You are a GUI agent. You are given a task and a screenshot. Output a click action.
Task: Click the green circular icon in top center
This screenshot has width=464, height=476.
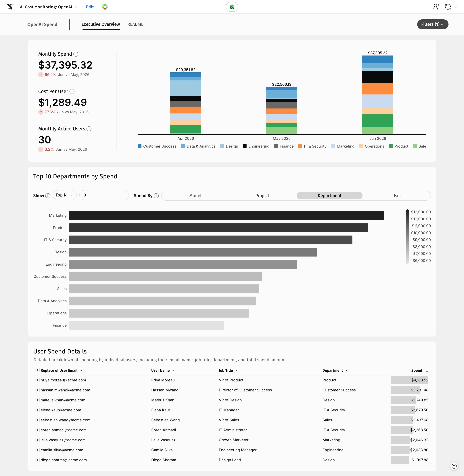[232, 7]
